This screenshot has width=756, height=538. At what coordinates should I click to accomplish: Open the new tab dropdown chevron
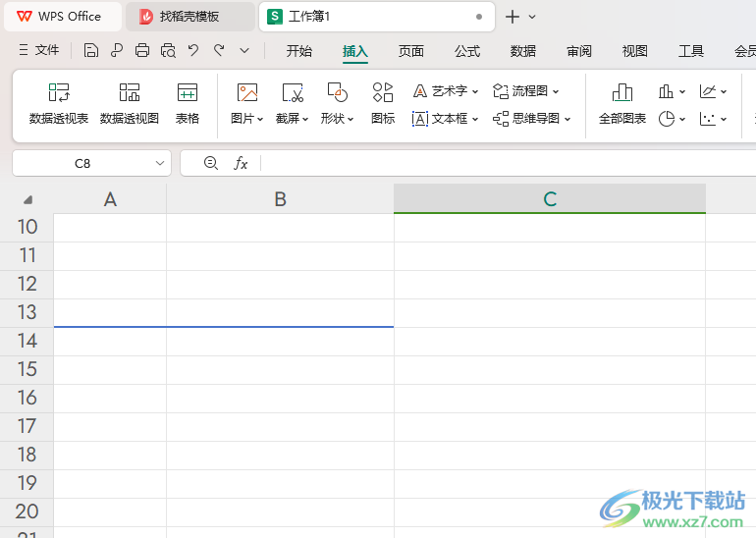pyautogui.click(x=532, y=17)
